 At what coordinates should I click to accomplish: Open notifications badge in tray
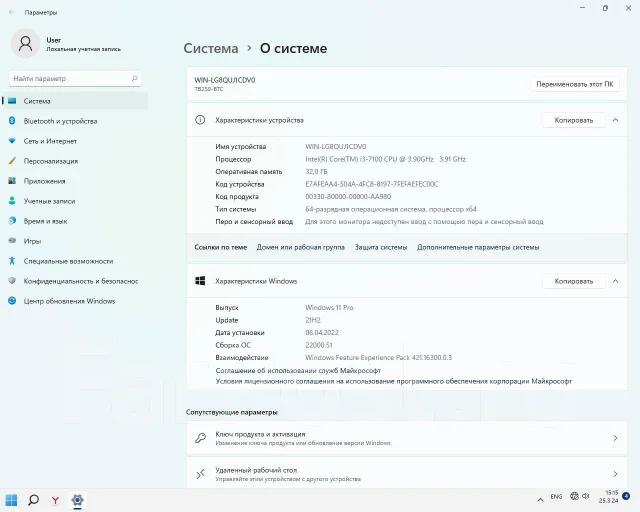coord(626,496)
